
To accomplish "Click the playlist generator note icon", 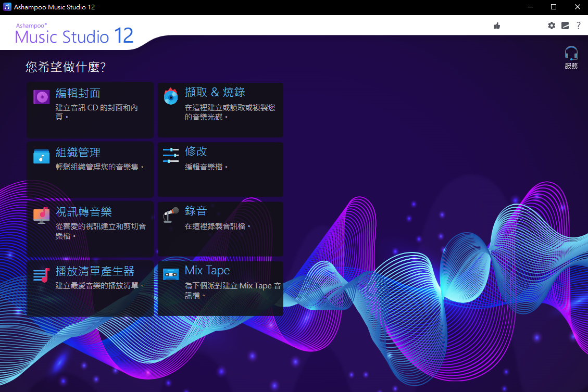I will pos(41,275).
